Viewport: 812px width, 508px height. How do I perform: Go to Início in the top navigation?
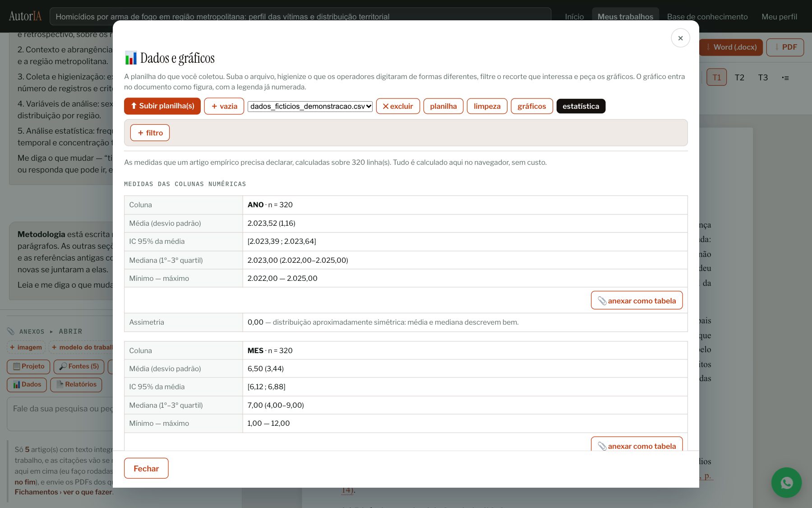[x=574, y=17]
